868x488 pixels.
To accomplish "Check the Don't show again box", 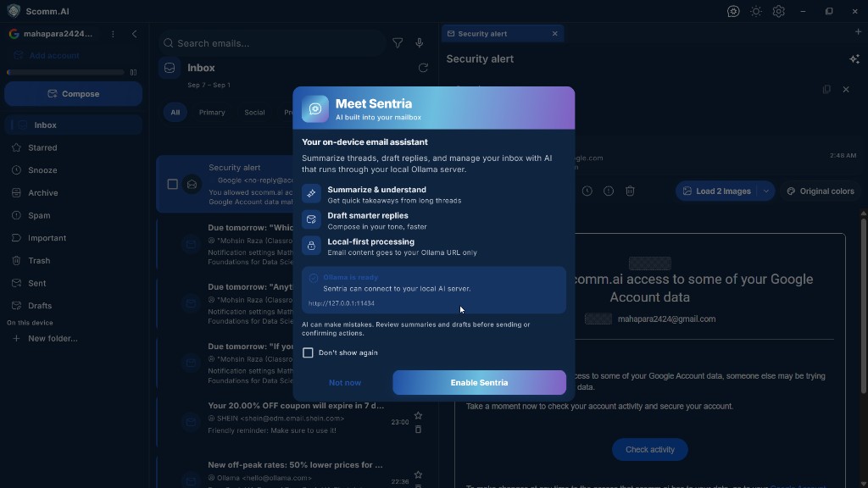I will 308,352.
